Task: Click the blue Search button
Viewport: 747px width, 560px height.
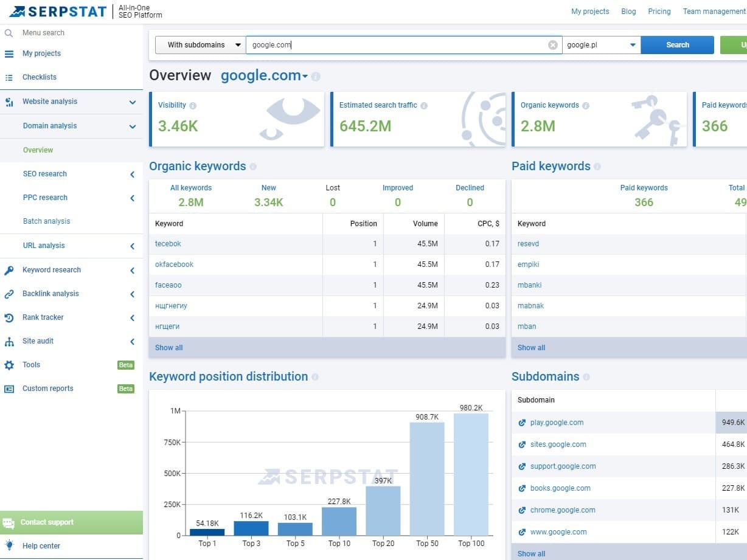Action: coord(677,44)
